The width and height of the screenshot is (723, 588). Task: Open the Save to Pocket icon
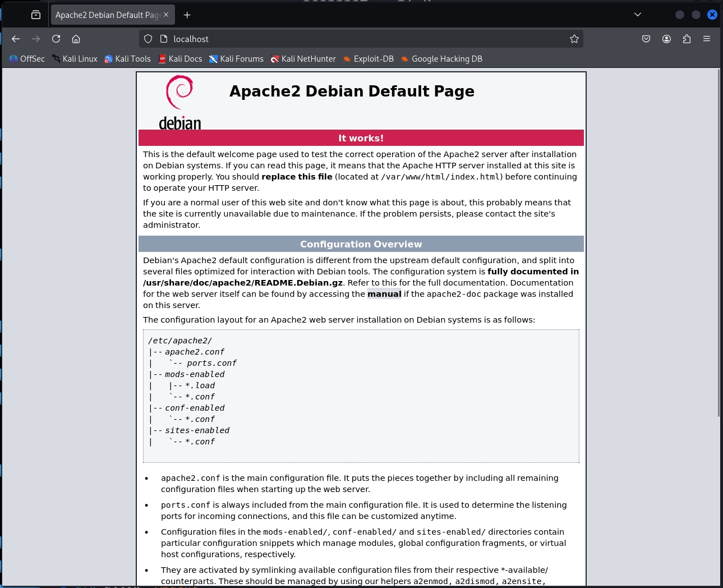click(646, 39)
